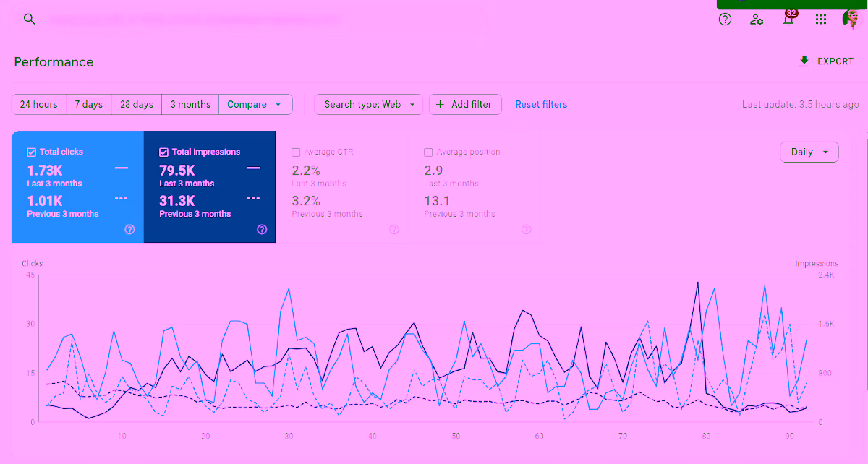Click the 45 clicks axis tick
The height and width of the screenshot is (464, 868).
tap(30, 275)
